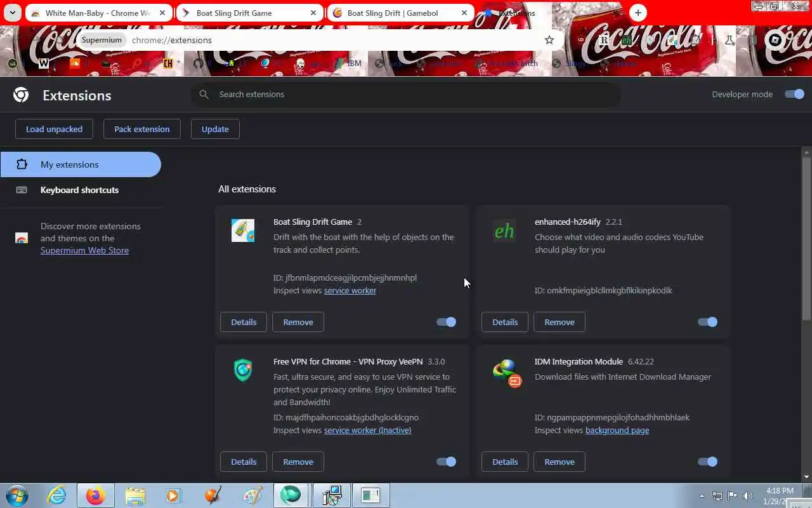Open Keyboard shortcuts in sidebar
Viewport: 812px width, 508px height.
(81, 190)
